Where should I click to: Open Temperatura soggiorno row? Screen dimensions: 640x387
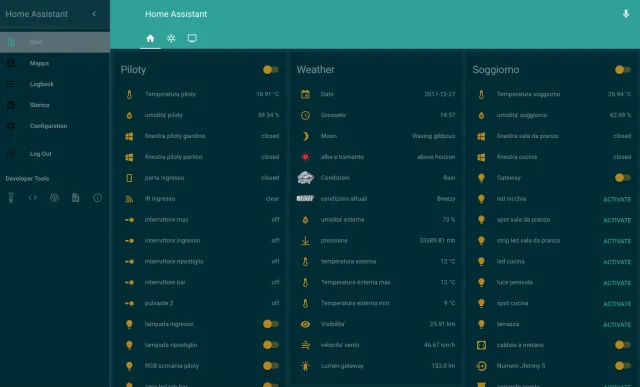pyautogui.click(x=553, y=94)
